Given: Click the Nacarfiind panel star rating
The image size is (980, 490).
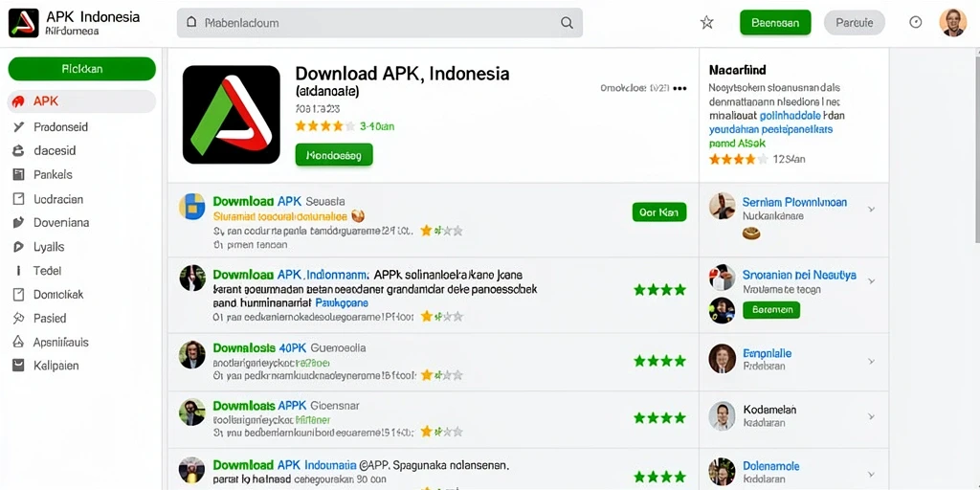Looking at the screenshot, I should (x=738, y=160).
